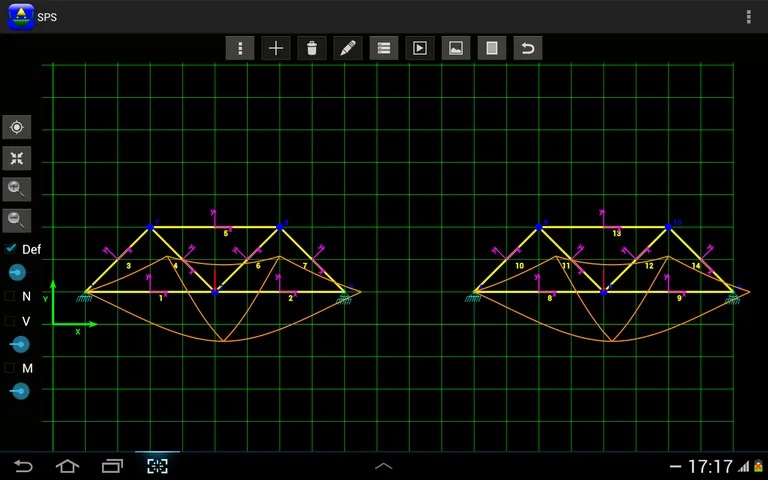Select member 8 bottom chord label

pyautogui.click(x=550, y=298)
